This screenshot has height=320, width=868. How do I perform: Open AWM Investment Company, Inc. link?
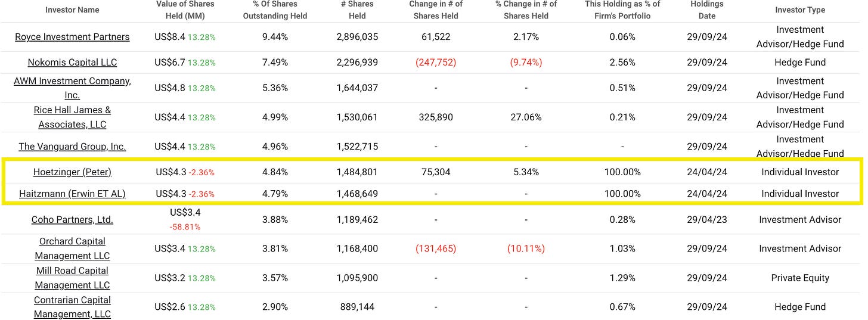(72, 88)
